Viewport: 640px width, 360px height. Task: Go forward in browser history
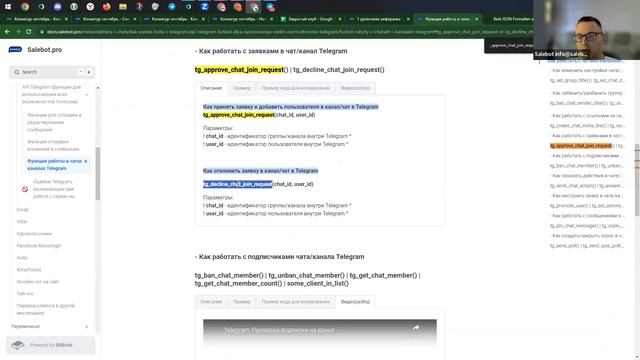click(18, 31)
